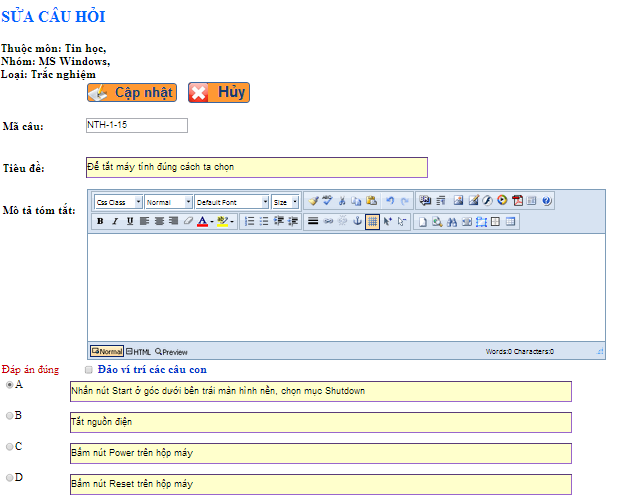Toggle the highlighted grid borders icon
This screenshot has width=624, height=495.
coord(372,221)
